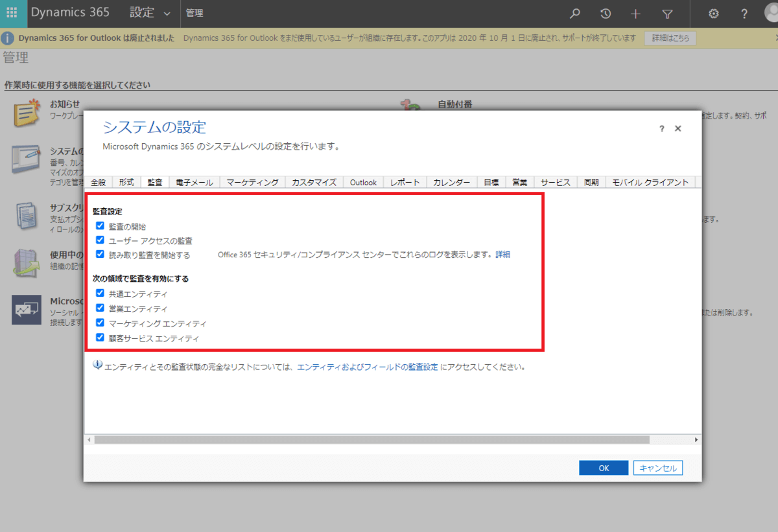Open advanced find filter icon

coord(667,14)
